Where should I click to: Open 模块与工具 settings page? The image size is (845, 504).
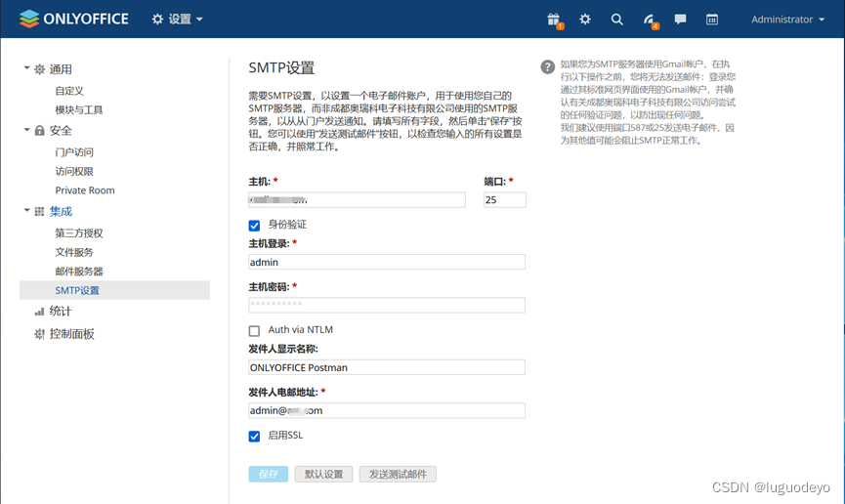(x=79, y=110)
